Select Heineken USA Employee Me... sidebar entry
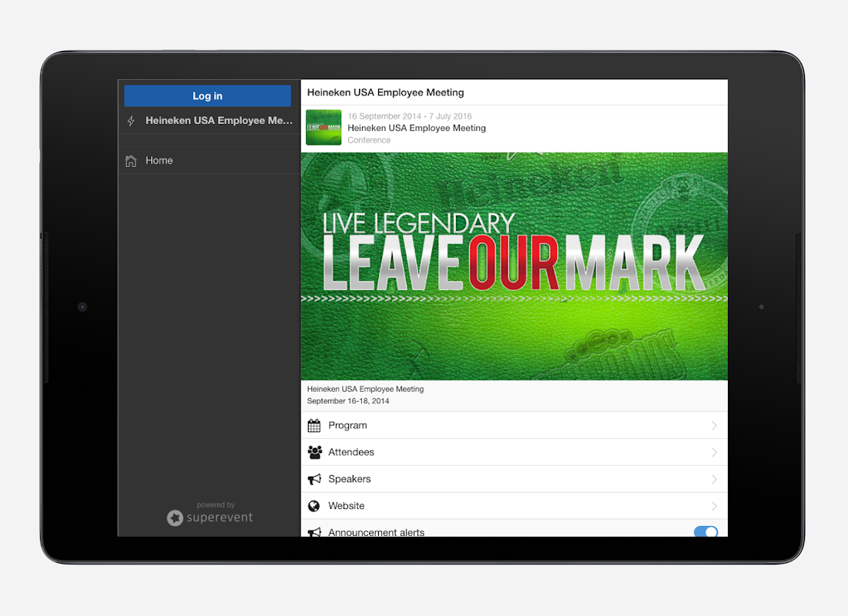The width and height of the screenshot is (848, 616). pos(209,121)
